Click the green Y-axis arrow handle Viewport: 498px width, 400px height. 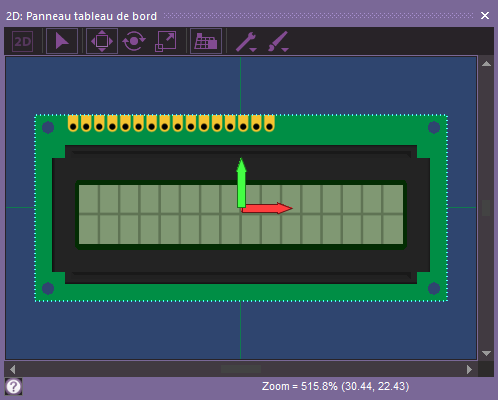tap(241, 183)
